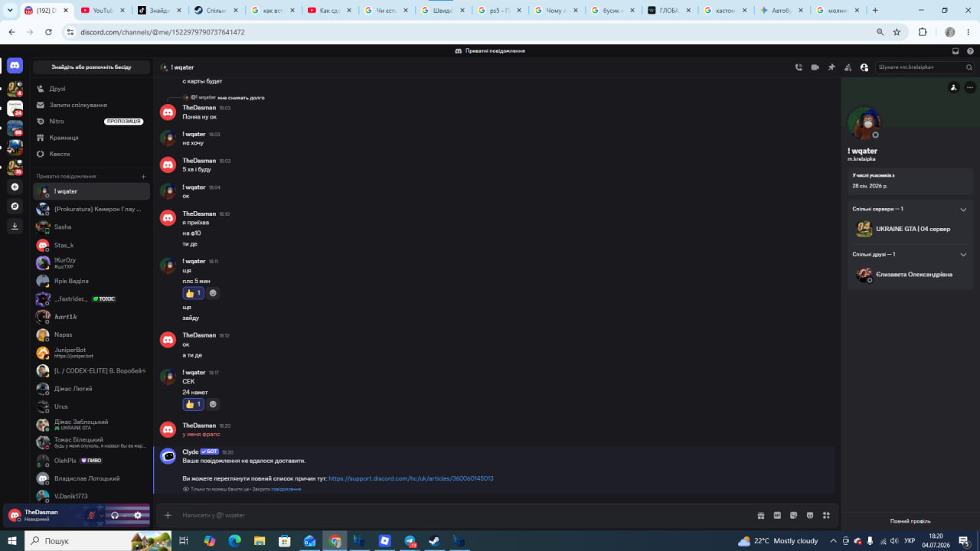Open microphone input options arrow
980x551 pixels.
pos(101,515)
